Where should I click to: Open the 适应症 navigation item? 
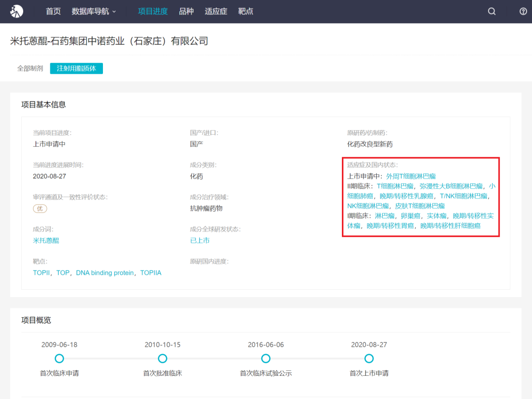216,11
